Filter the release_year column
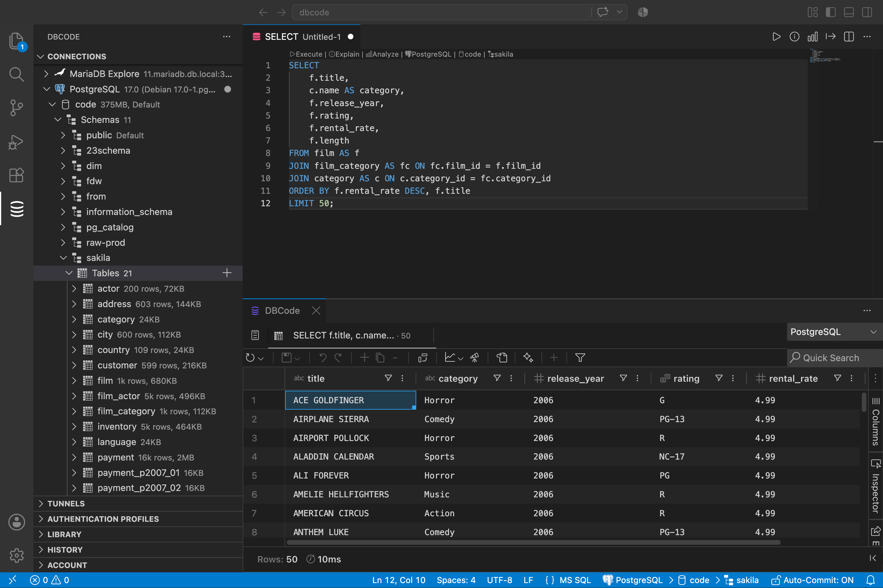 [x=623, y=378]
